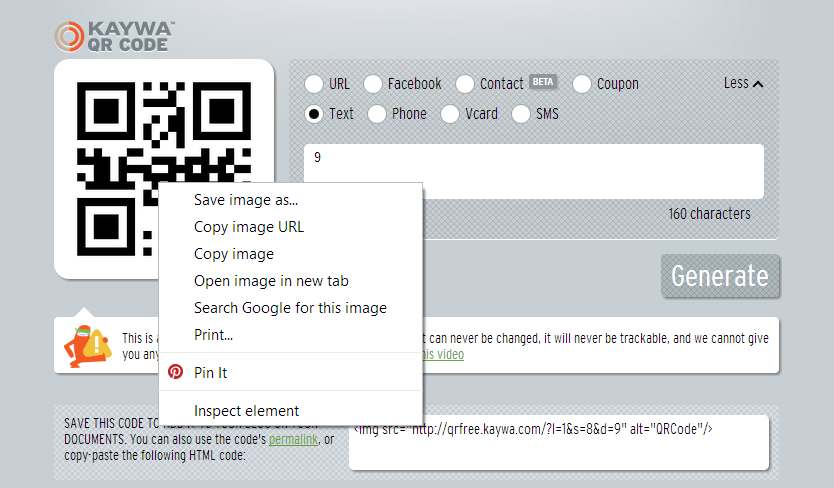Select the Vcard radio option
Screen dimensions: 834x488
[450, 114]
